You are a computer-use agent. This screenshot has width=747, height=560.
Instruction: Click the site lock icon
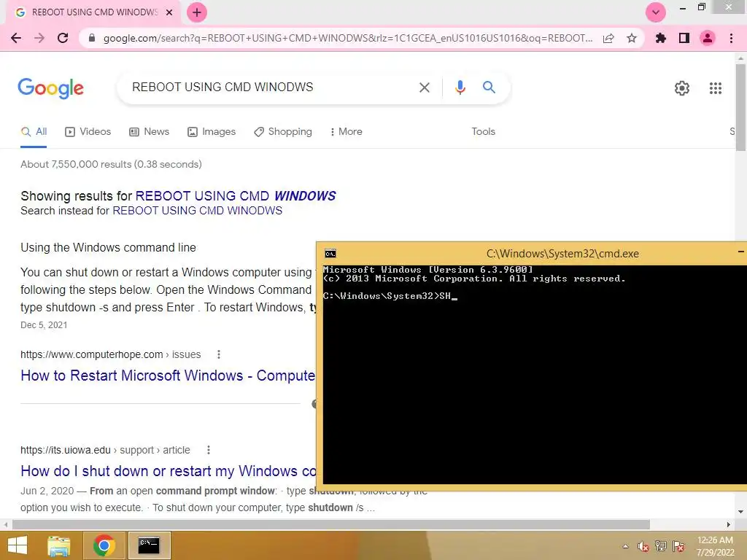coord(92,38)
